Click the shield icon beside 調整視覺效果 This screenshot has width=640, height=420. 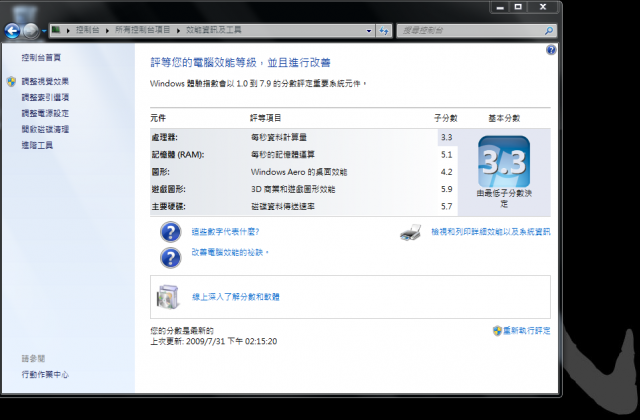tap(11, 82)
